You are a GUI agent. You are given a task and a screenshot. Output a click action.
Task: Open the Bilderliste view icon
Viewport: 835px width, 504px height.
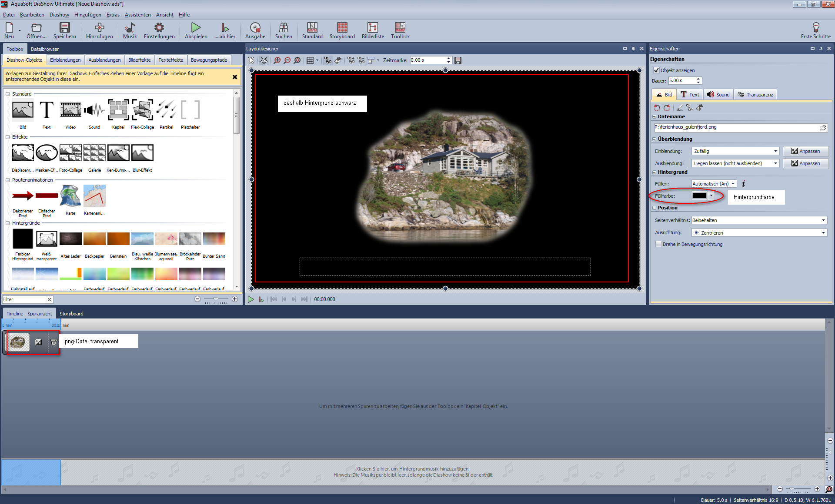373,28
